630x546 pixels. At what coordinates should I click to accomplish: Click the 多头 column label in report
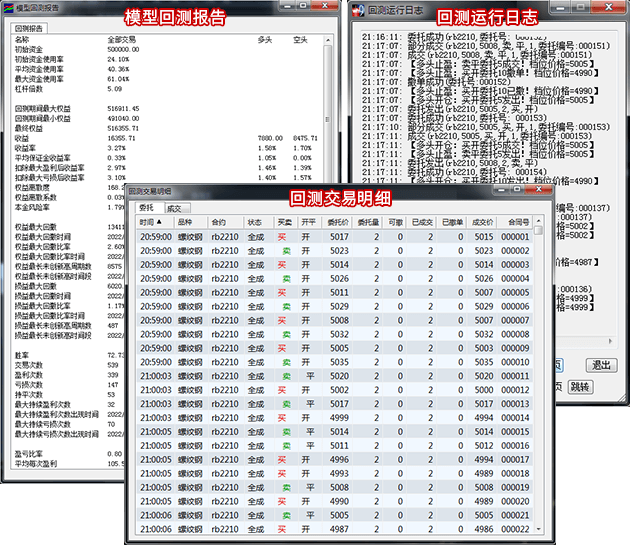tap(265, 40)
